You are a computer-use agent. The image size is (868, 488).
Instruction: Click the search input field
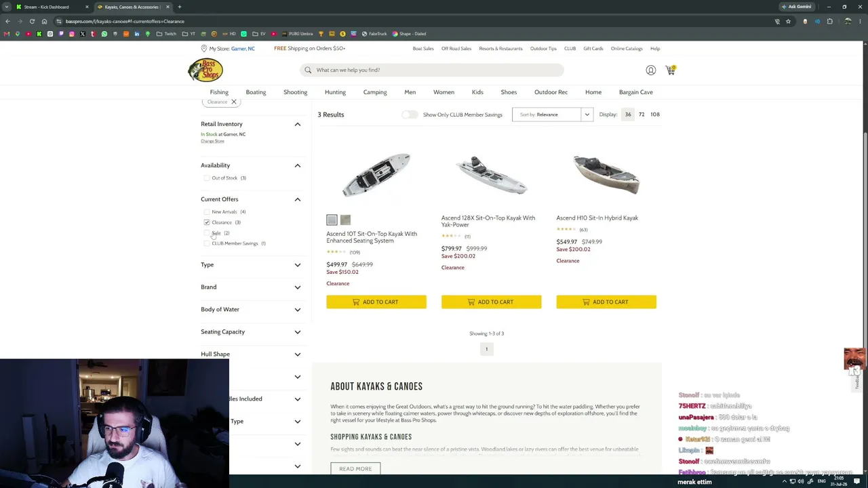(x=432, y=70)
